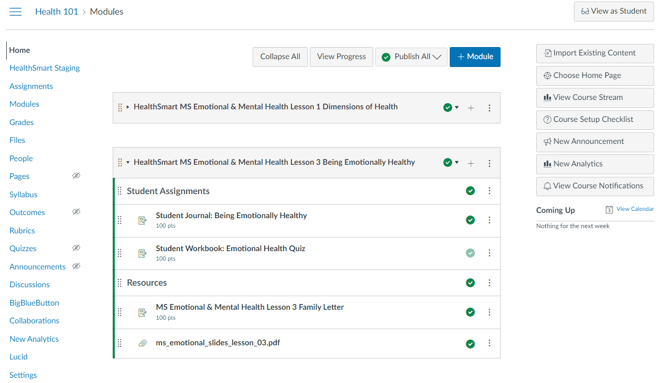Image resolution: width=662 pixels, height=383 pixels.
Task: Toggle publish status of Resources header
Action: click(470, 282)
